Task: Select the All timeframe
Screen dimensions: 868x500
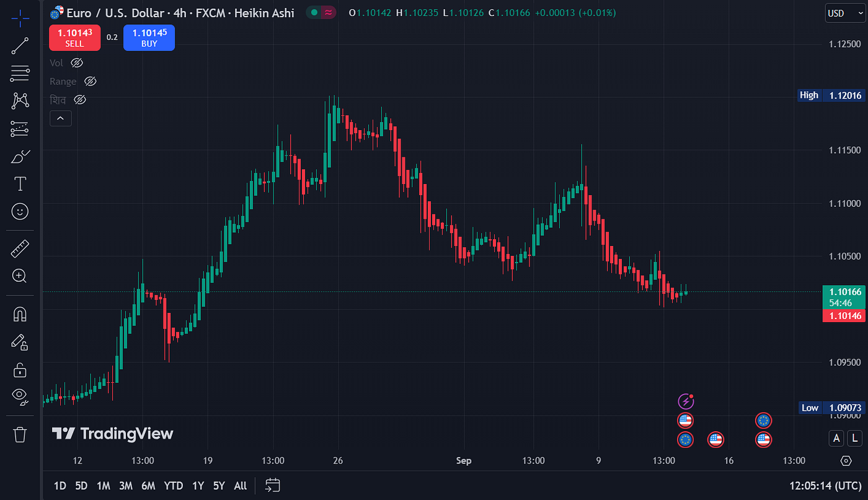Action: [240, 486]
